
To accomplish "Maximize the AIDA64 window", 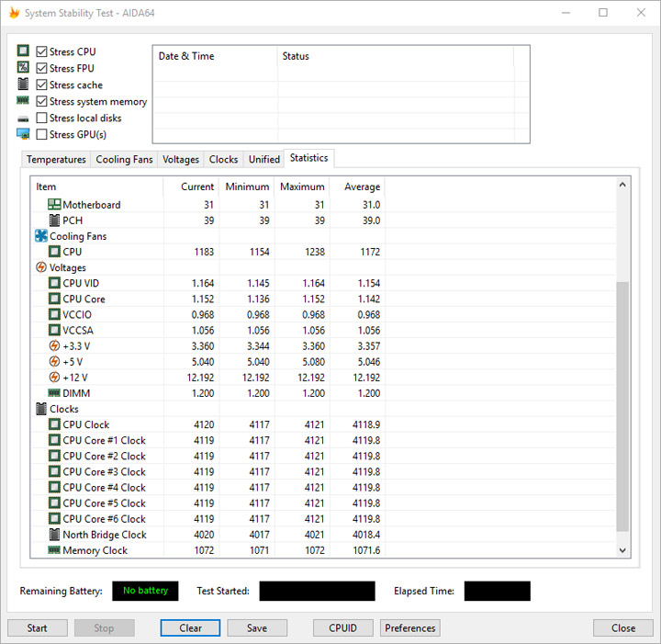I will click(x=603, y=13).
